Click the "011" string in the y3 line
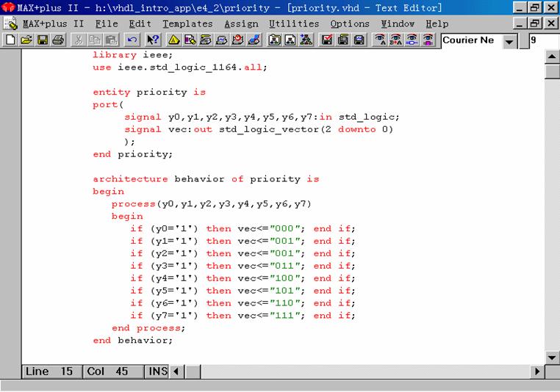560x392 pixels. coord(284,266)
